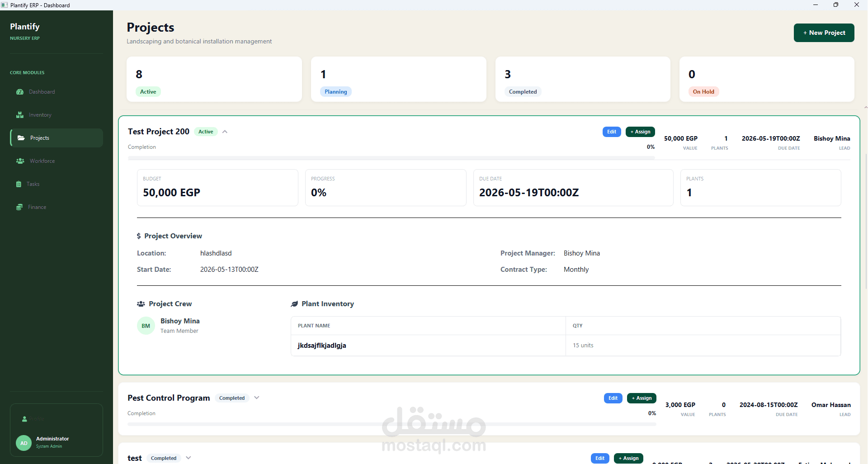Navigate to the Finance module
Screen dimensions: 868x464
[57, 207]
